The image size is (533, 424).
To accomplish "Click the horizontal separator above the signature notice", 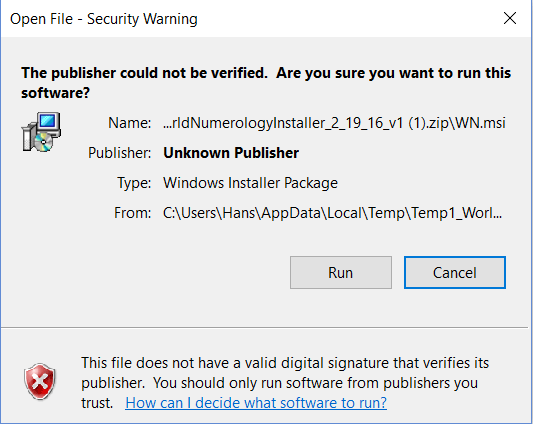I will pyautogui.click(x=265, y=328).
